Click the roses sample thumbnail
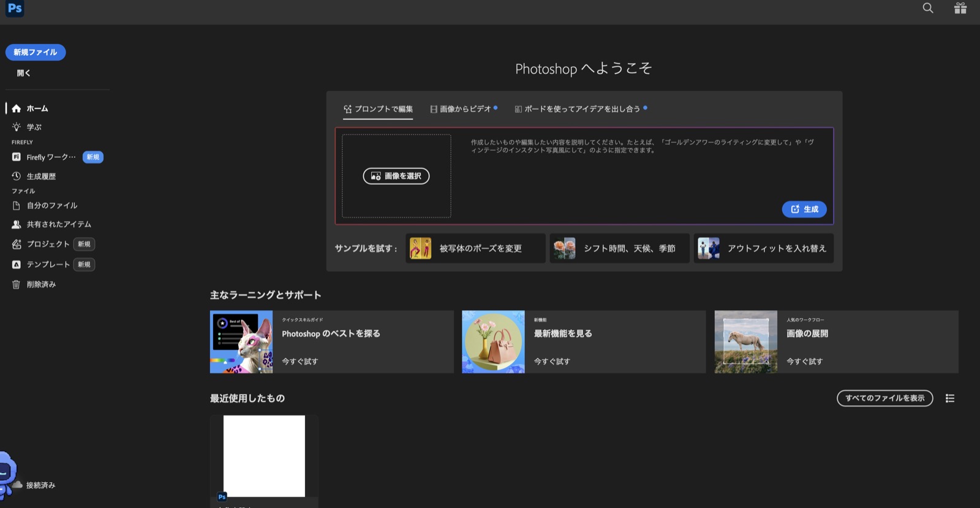Viewport: 980px width, 508px height. [x=564, y=248]
